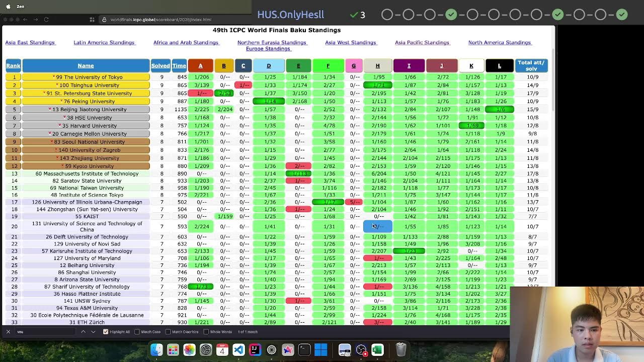The image size is (644, 362).
Task: Select the KAIST team name
Action: [87, 216]
